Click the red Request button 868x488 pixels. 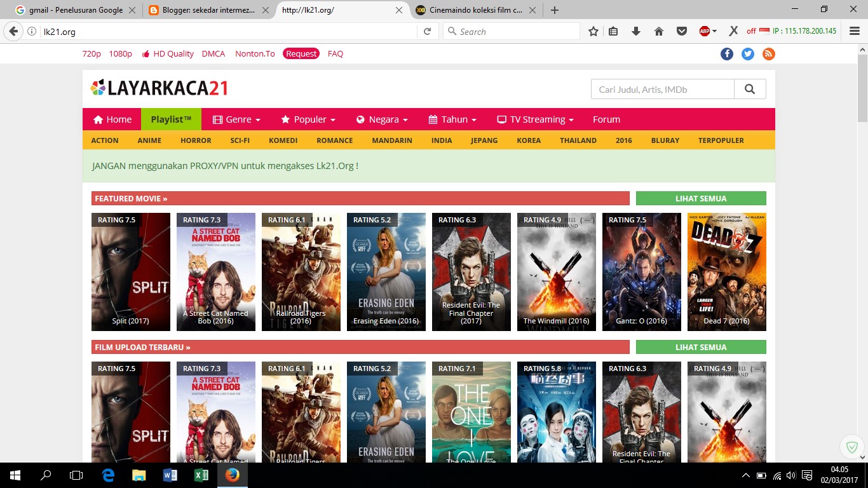301,54
